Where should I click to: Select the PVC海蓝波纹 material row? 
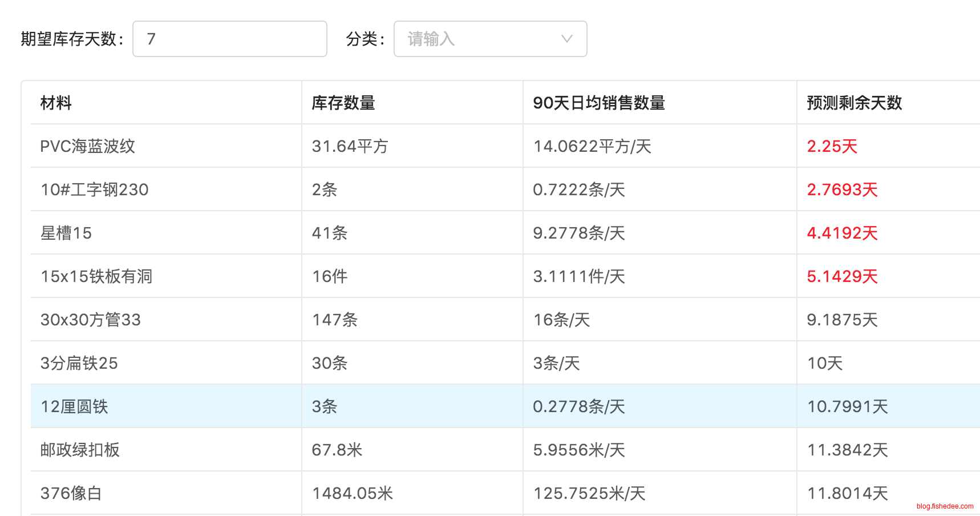87,146
